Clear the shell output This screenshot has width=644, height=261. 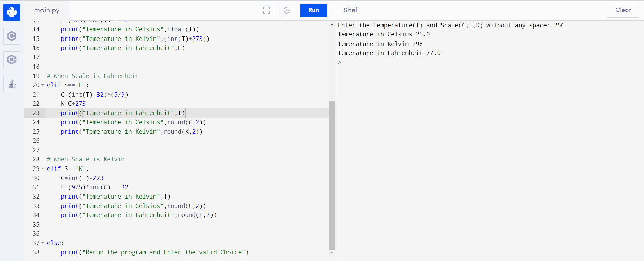tap(622, 10)
